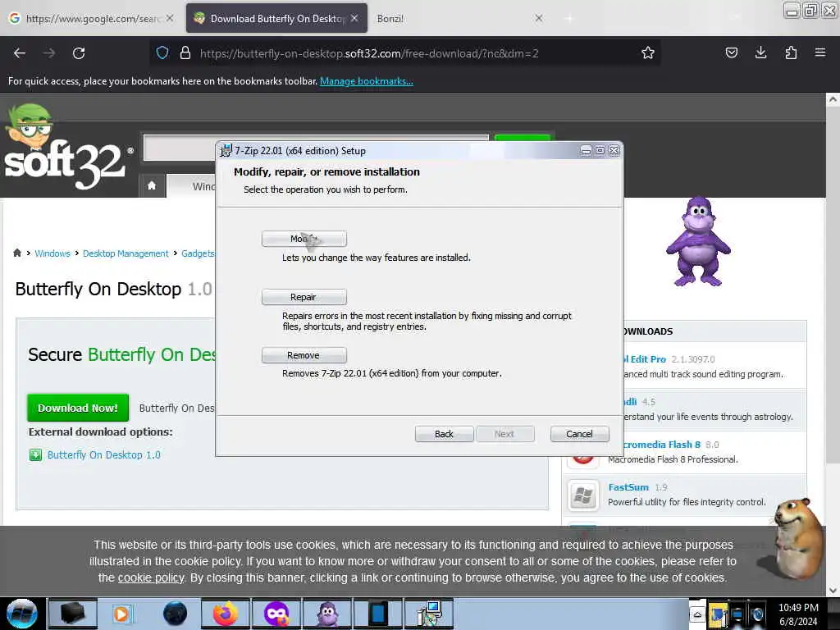This screenshot has height=630, width=840.
Task: Bookmark this page with the star icon
Action: pyautogui.click(x=648, y=53)
